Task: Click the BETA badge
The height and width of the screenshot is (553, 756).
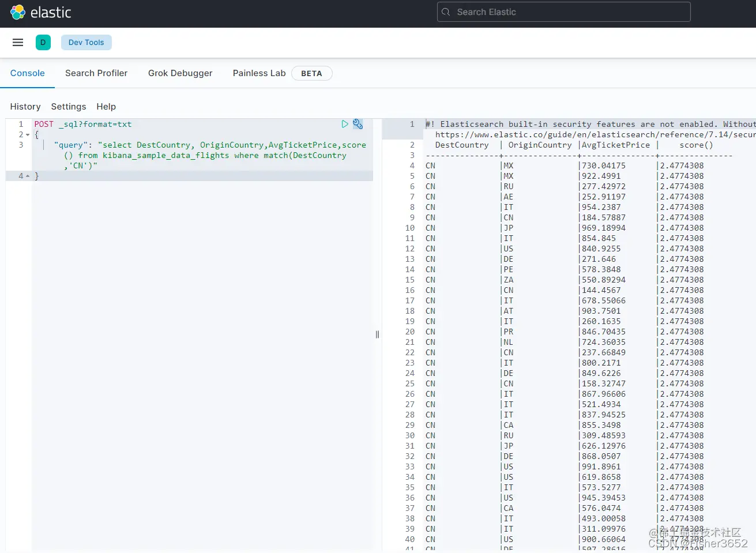Action: pos(311,73)
